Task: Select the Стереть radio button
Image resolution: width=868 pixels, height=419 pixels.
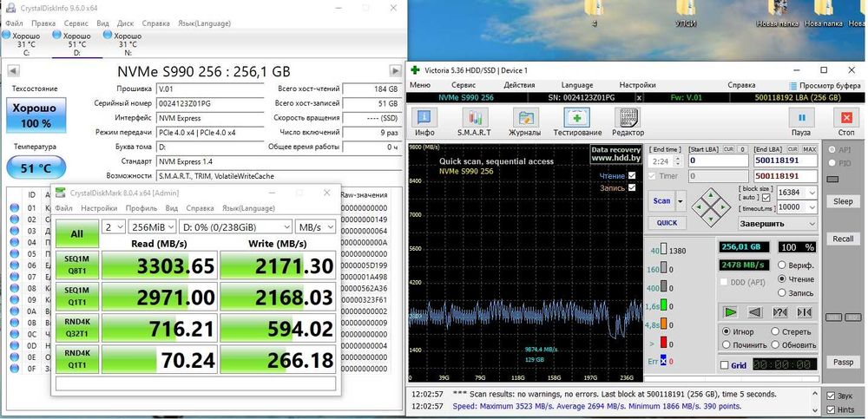Action: (x=775, y=331)
